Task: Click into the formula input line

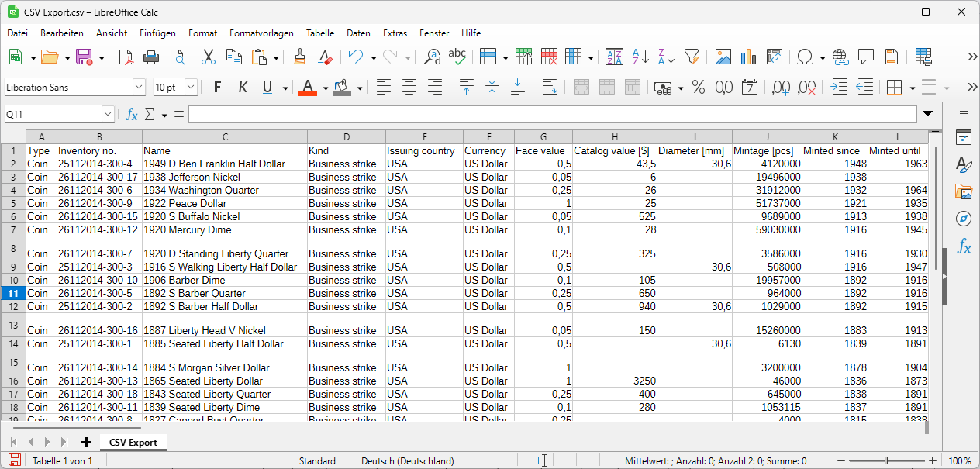Action: coord(552,114)
